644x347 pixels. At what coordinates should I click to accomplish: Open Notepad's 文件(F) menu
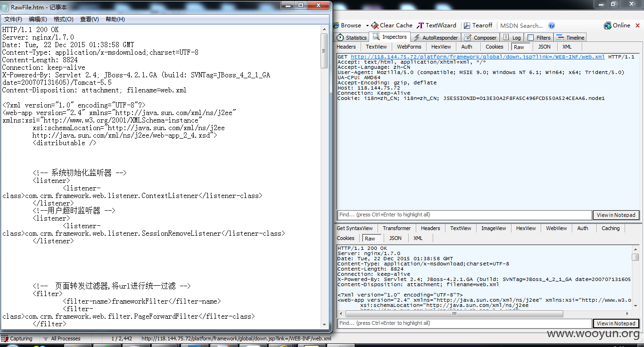coord(13,19)
